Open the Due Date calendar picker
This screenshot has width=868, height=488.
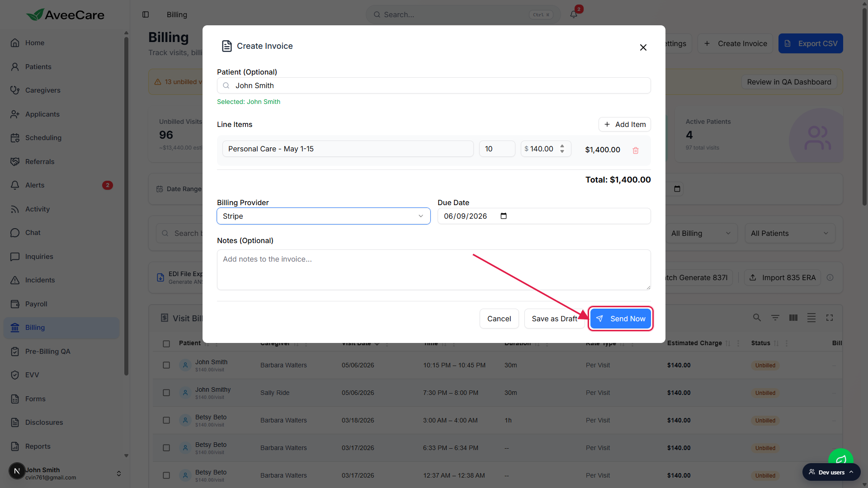tap(503, 216)
